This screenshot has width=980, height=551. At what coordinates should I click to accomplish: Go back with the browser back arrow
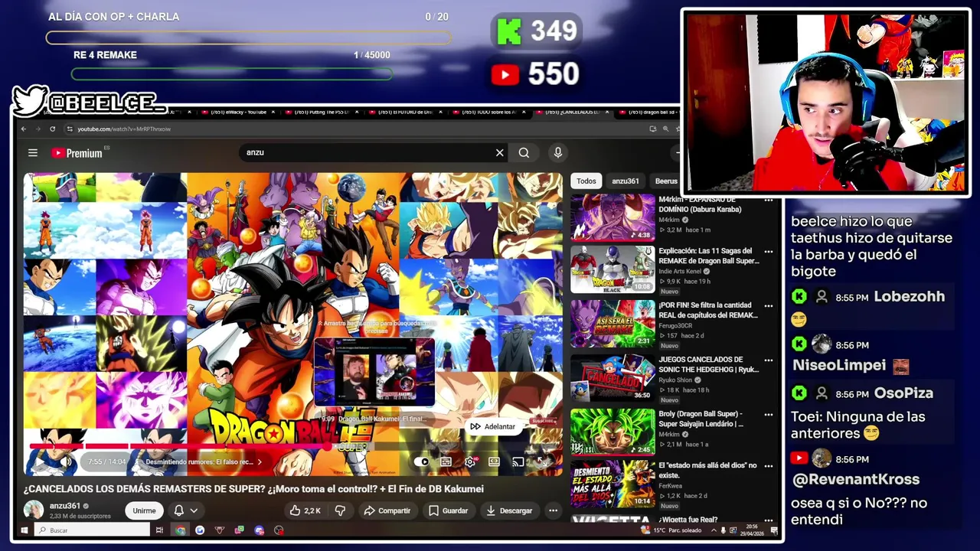coord(24,129)
